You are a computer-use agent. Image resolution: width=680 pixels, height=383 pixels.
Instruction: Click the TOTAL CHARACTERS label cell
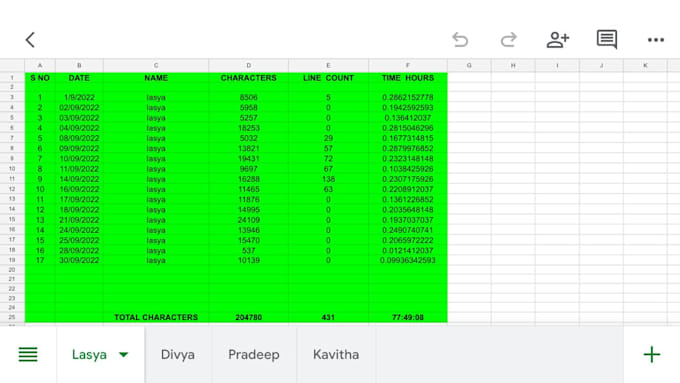point(156,317)
